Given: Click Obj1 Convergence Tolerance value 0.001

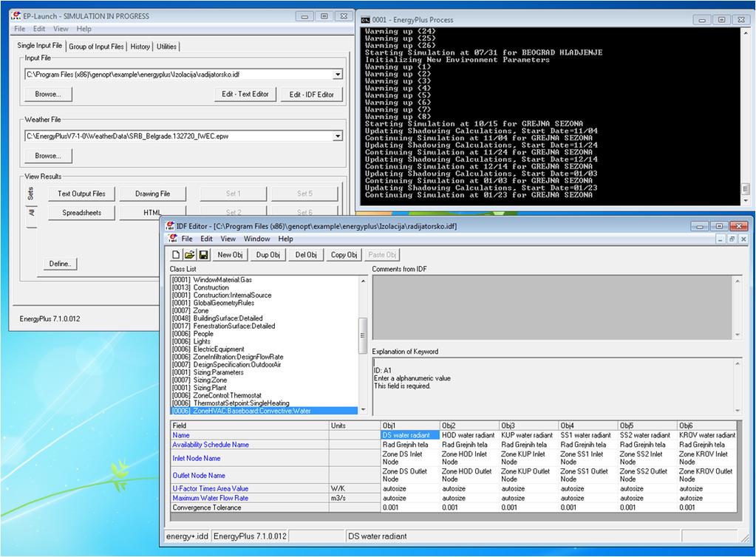Looking at the screenshot, I should click(x=410, y=508).
